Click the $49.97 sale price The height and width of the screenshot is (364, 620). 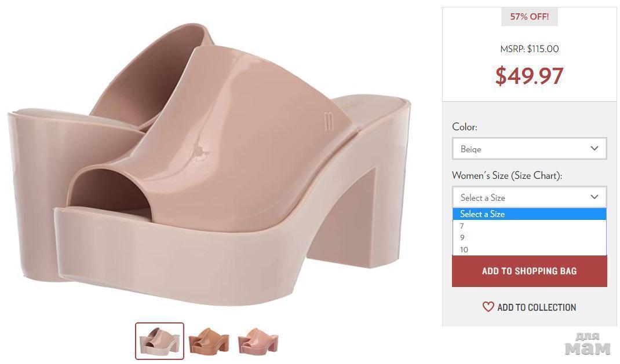[529, 76]
